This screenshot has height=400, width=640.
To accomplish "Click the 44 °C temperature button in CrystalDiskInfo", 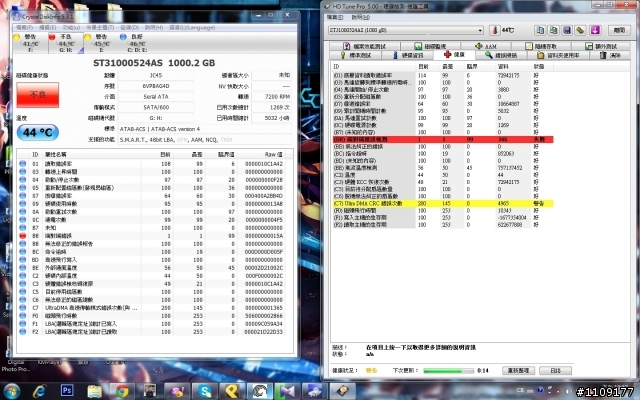I will point(38,132).
